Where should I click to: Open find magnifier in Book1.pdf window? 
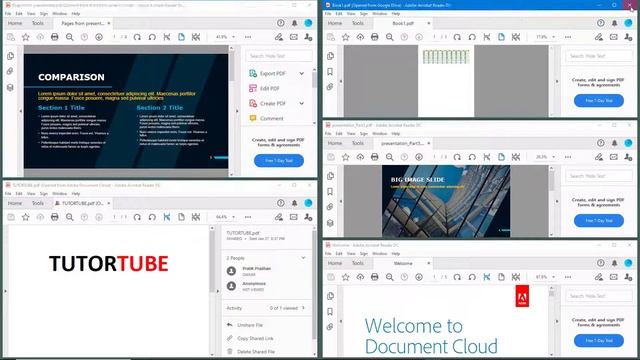point(390,37)
